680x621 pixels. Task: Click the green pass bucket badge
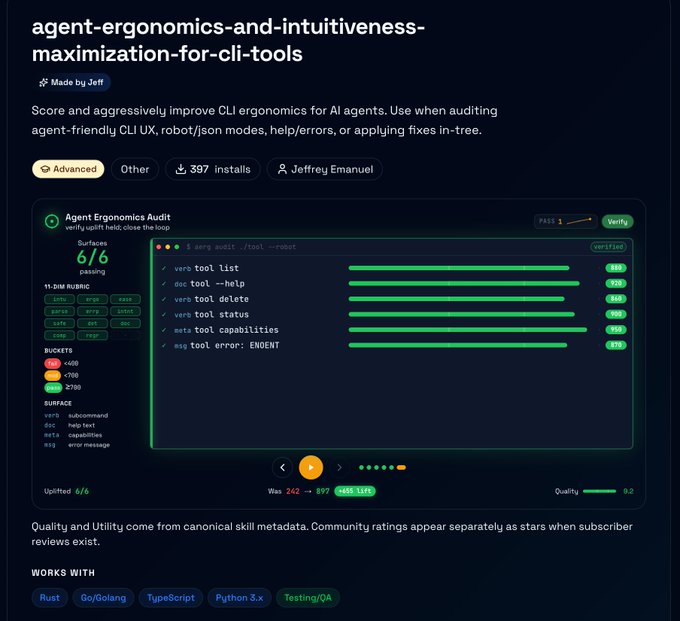pyautogui.click(x=53, y=388)
